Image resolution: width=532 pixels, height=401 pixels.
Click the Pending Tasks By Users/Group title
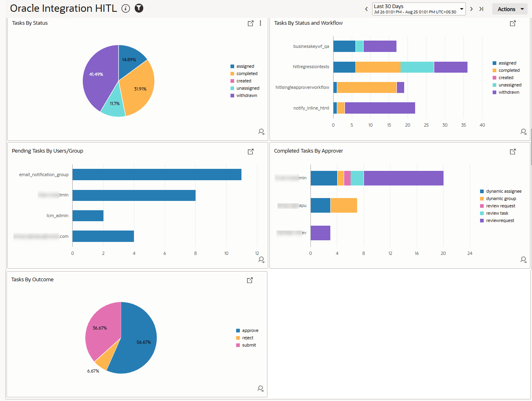[x=47, y=151]
